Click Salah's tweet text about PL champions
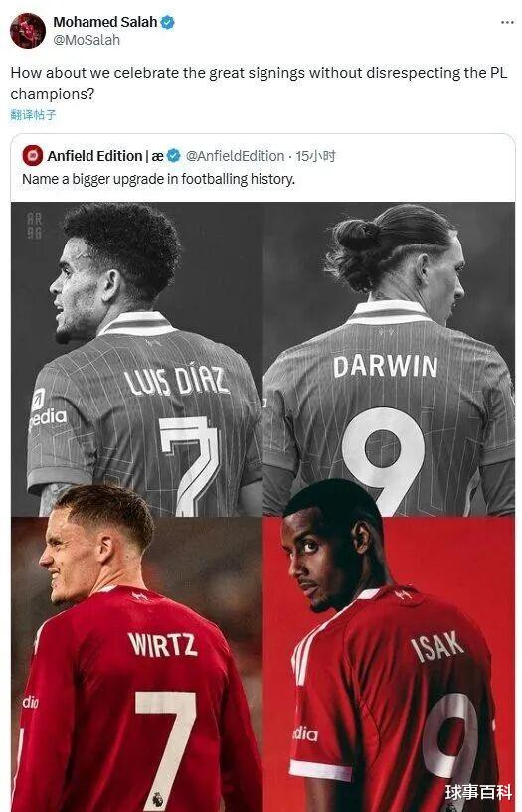Screen dimensions: 522x812 [259, 82]
